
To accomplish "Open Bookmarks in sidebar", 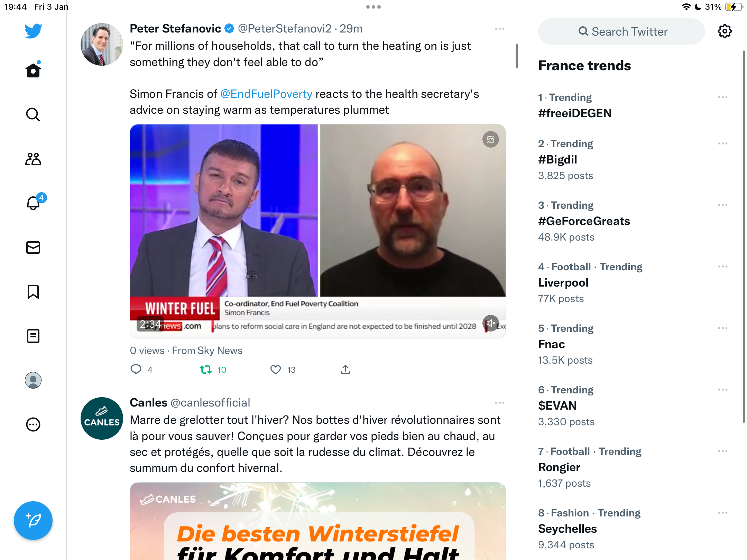I will pos(33,292).
